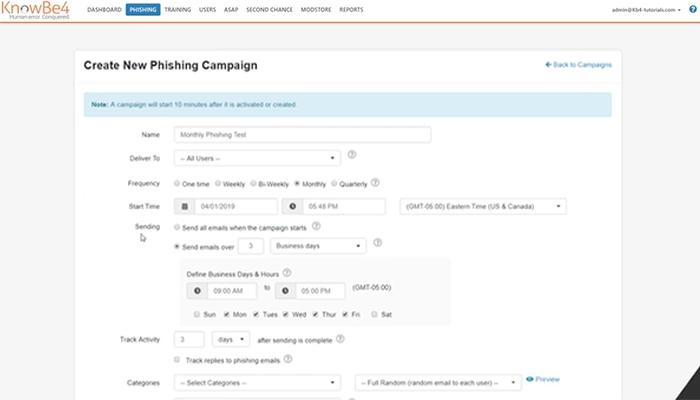Open Full Random email dropdown
This screenshot has height=400, width=700.
438,383
